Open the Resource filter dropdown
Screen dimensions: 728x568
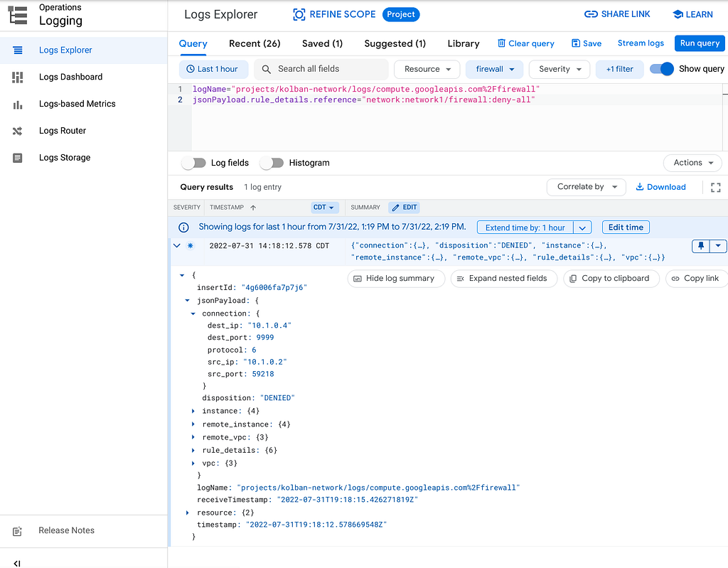[x=427, y=69]
